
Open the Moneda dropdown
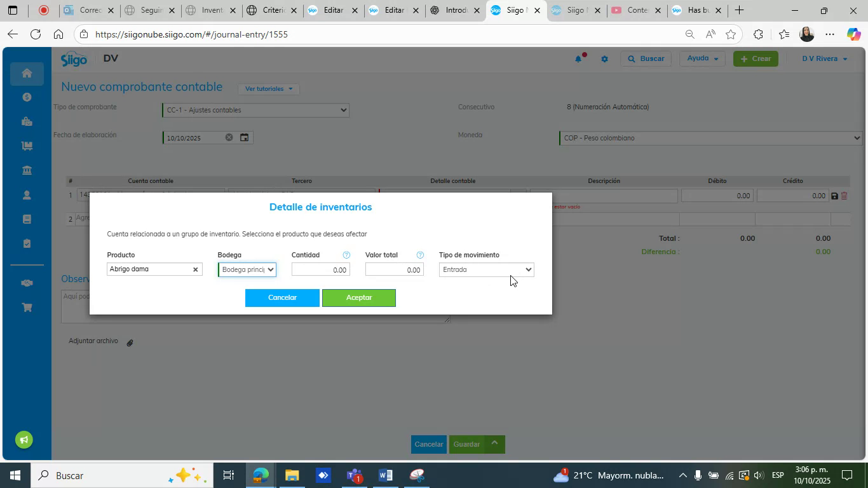point(710,138)
